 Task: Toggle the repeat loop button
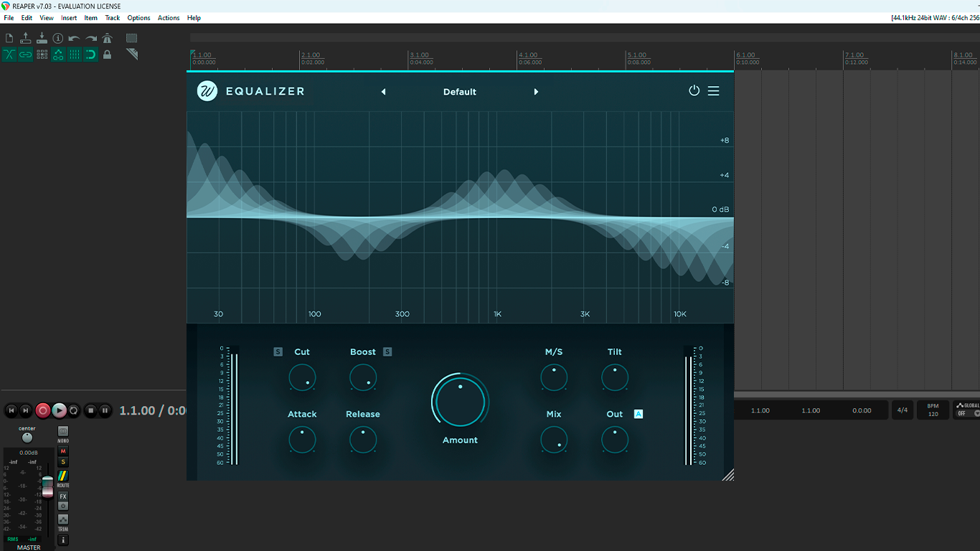pyautogui.click(x=73, y=410)
